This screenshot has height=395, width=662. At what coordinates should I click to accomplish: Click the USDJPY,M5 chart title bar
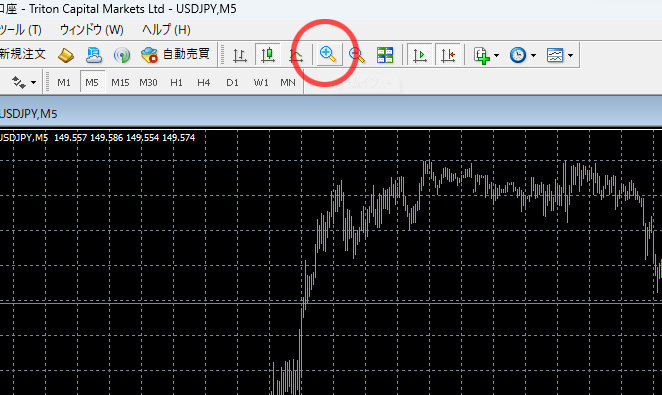click(x=331, y=114)
